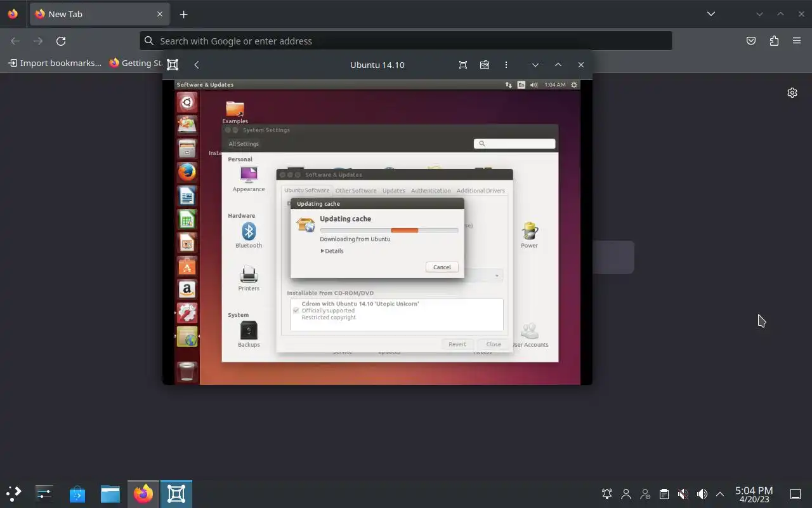This screenshot has height=508, width=812.
Task: Open System Settings from launcher
Action: 187,313
